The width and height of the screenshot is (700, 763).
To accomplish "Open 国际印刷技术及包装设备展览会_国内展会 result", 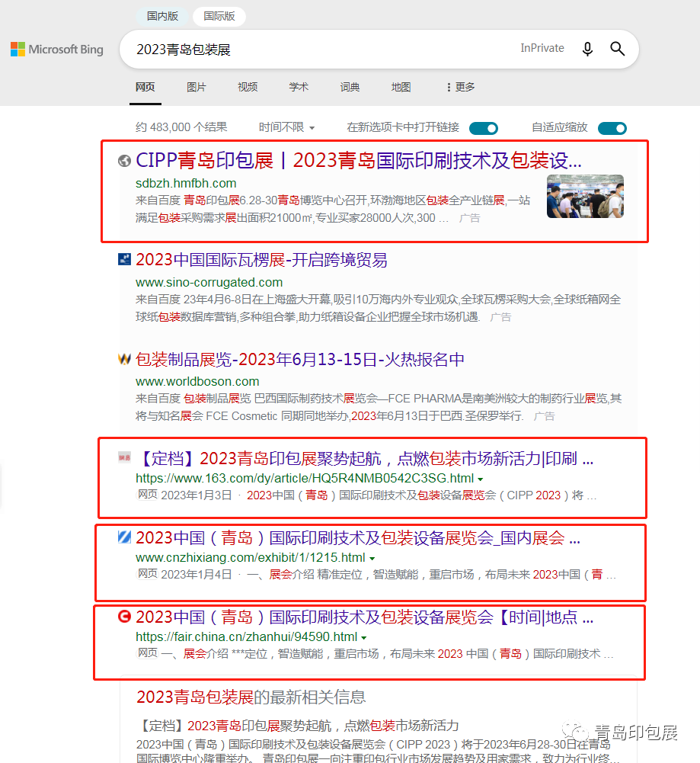I will (358, 537).
